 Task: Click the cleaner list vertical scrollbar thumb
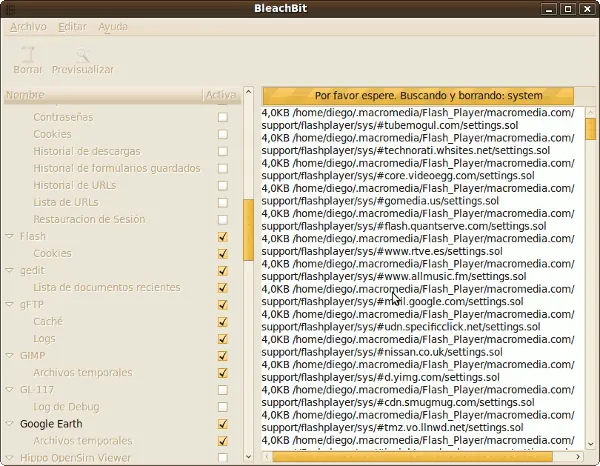point(249,230)
